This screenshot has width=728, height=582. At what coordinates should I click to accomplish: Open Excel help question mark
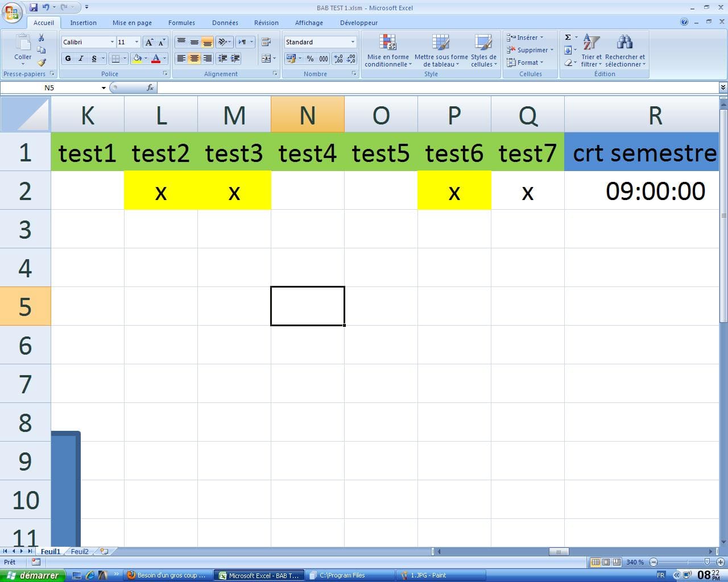684,22
